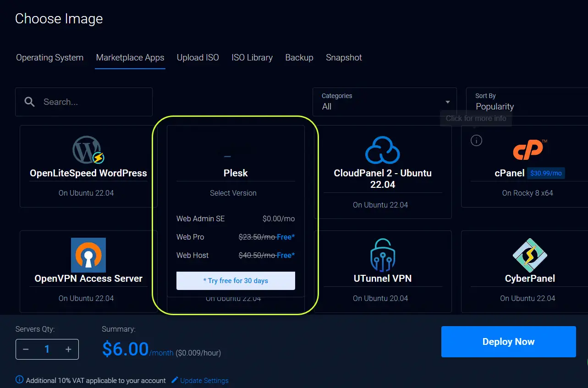Click the VAT info circle icon

click(x=20, y=380)
